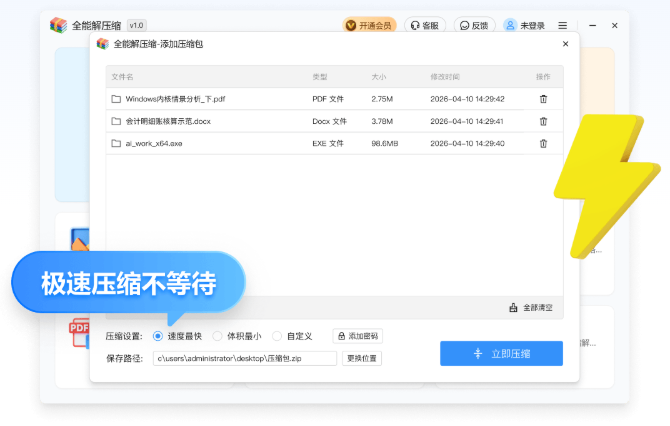Click the 类型 column header
Screen dimensions: 670x426
coord(320,77)
